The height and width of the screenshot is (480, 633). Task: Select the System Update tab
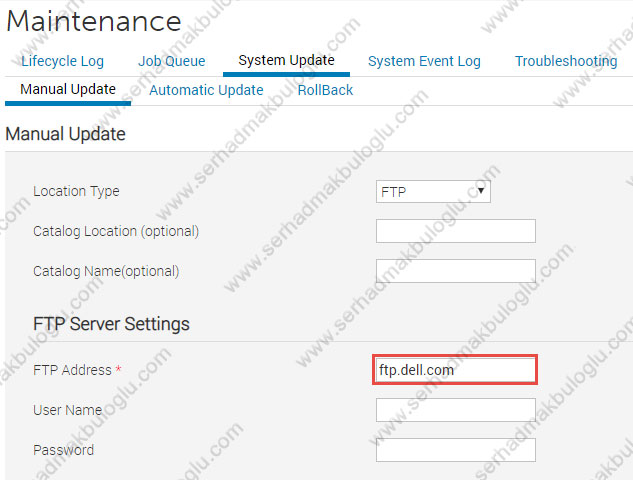tap(286, 60)
